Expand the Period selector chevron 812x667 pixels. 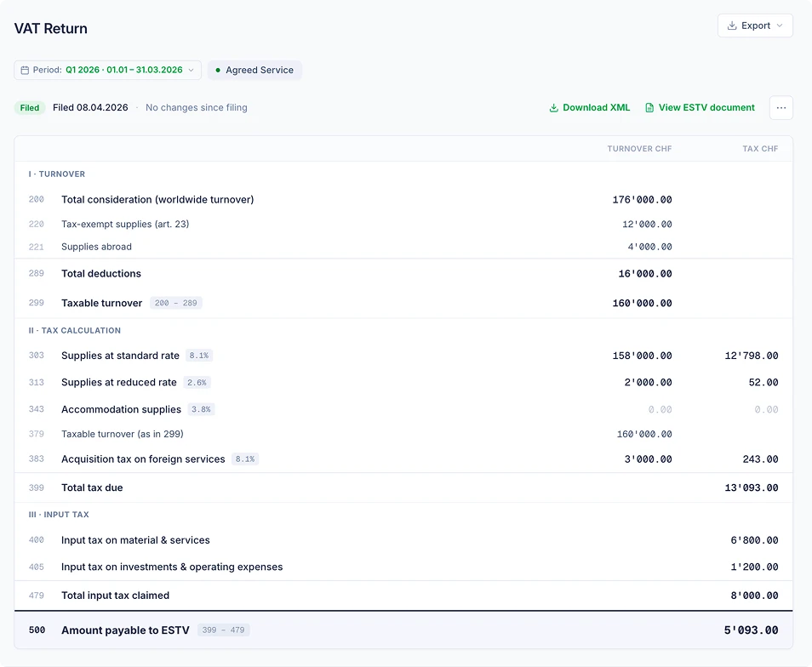192,70
